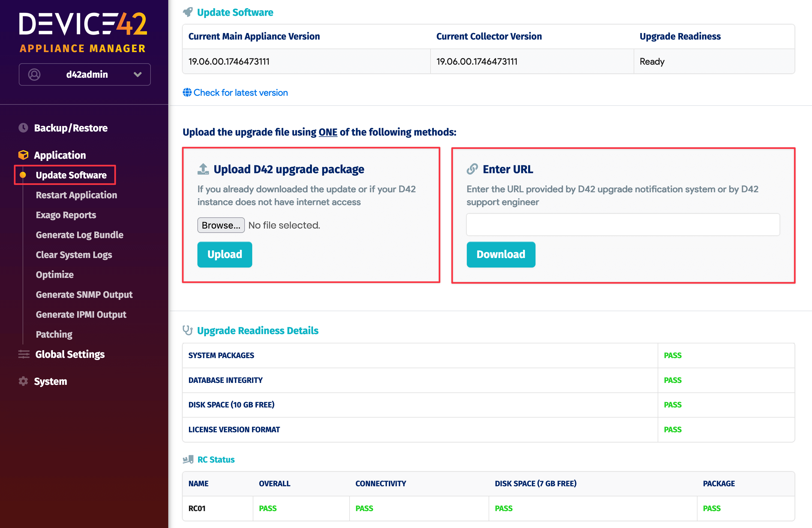This screenshot has height=528, width=812.
Task: Click the Enter URL text field
Action: pyautogui.click(x=623, y=224)
